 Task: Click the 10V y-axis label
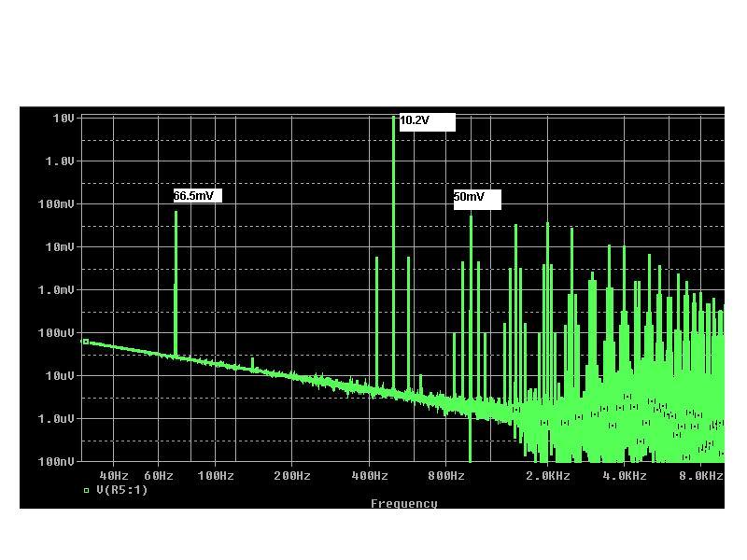[x=63, y=119]
